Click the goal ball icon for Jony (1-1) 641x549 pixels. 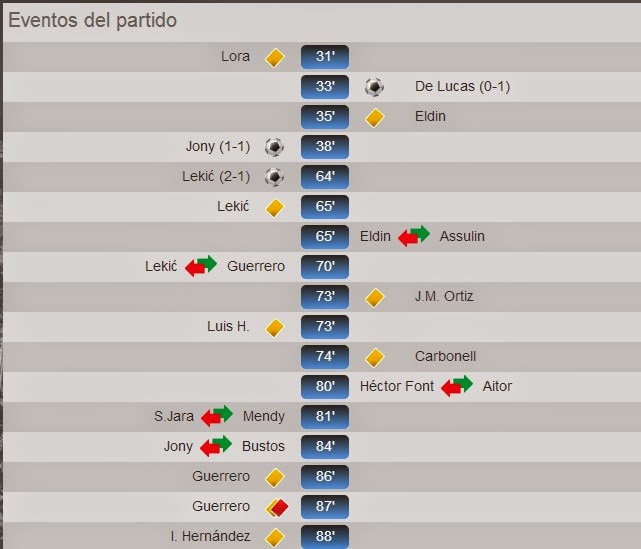point(274,147)
